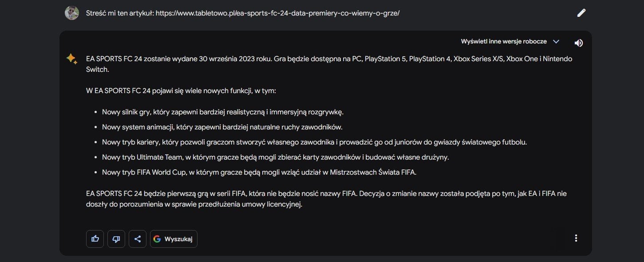The image size is (644, 262).
Task: Click the user profile avatar
Action: click(x=72, y=13)
